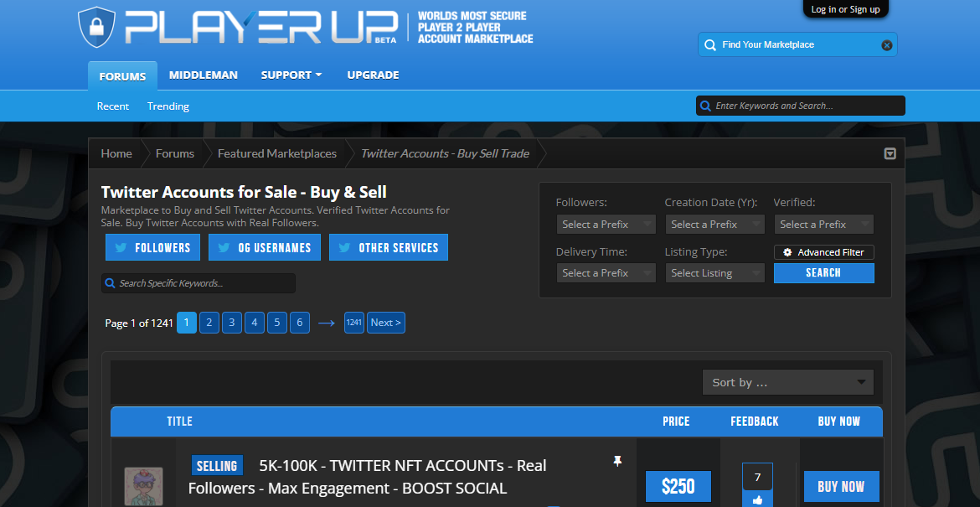Focus the Enter Keywords and Search field
980x507 pixels.
pyautogui.click(x=801, y=106)
